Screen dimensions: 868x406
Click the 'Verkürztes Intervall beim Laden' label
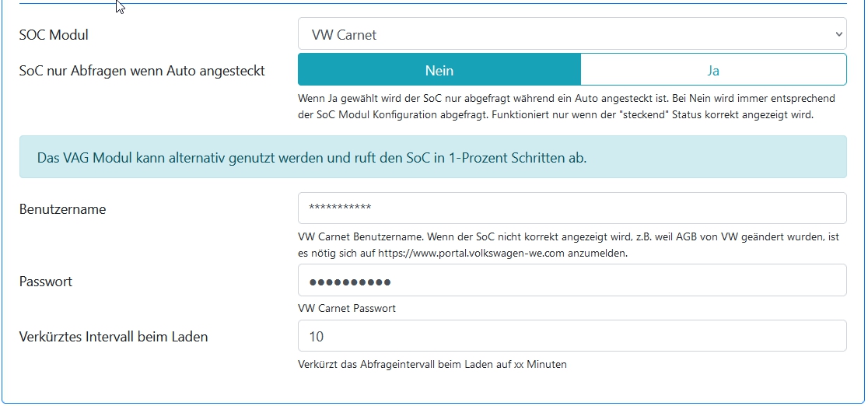[113, 337]
